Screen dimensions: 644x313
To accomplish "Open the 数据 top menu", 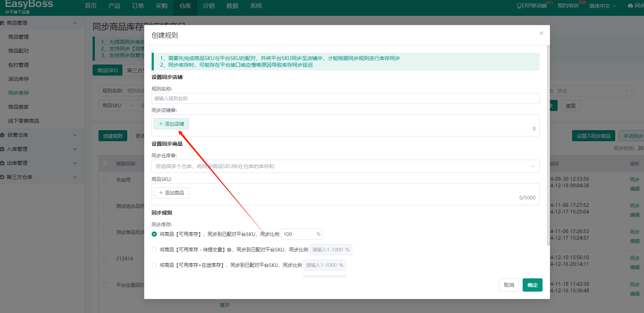I will click(232, 6).
